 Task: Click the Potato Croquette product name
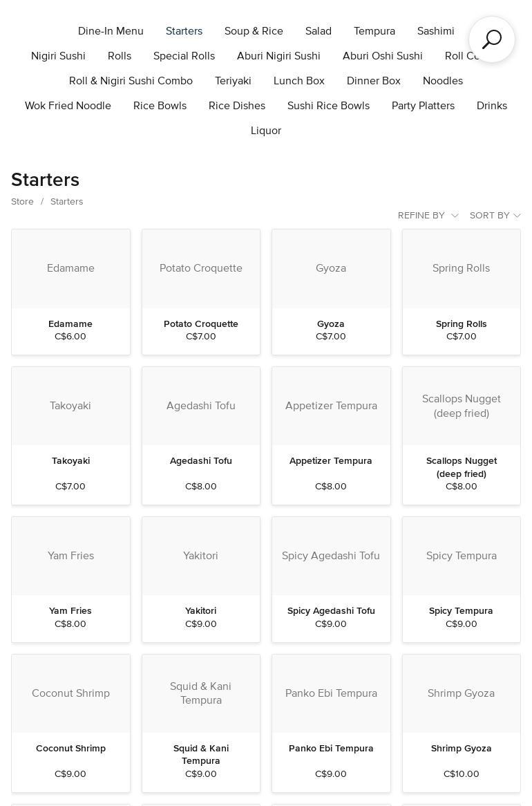[200, 324]
